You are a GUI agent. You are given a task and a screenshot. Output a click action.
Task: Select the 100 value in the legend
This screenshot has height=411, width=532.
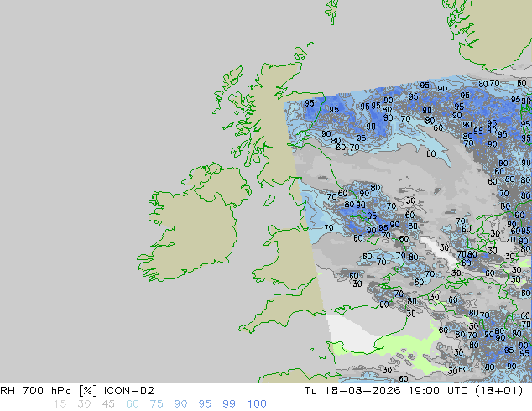pos(257,404)
